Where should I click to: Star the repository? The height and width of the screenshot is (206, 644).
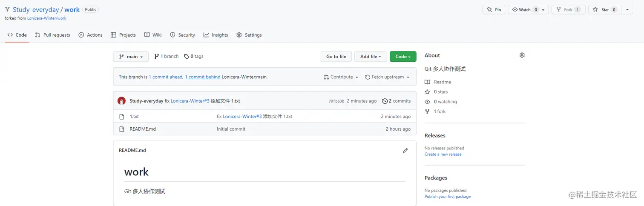pos(605,9)
